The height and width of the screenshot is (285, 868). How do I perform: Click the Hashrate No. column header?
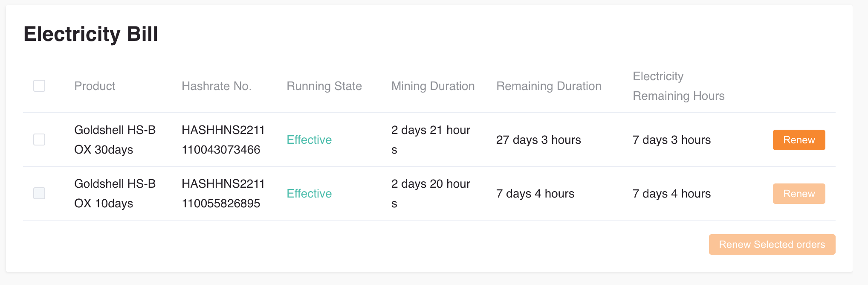[x=217, y=86]
